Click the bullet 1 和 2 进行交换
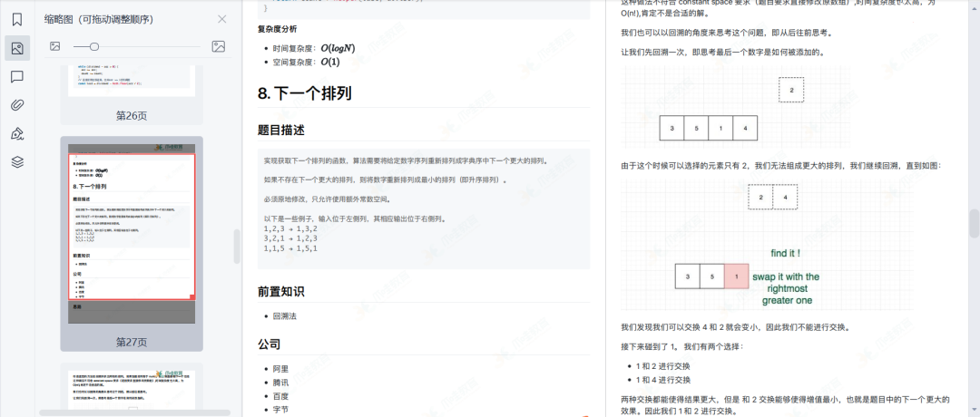 click(x=663, y=366)
